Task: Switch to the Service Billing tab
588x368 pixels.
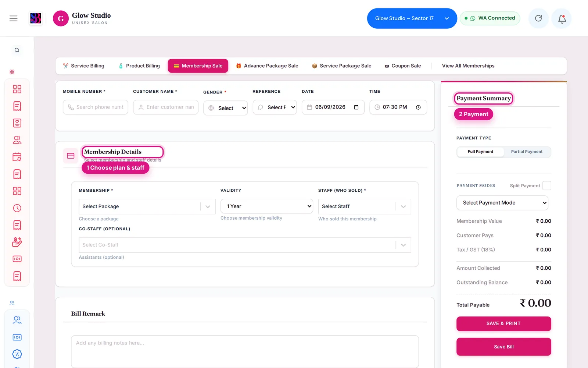Action: [84, 66]
